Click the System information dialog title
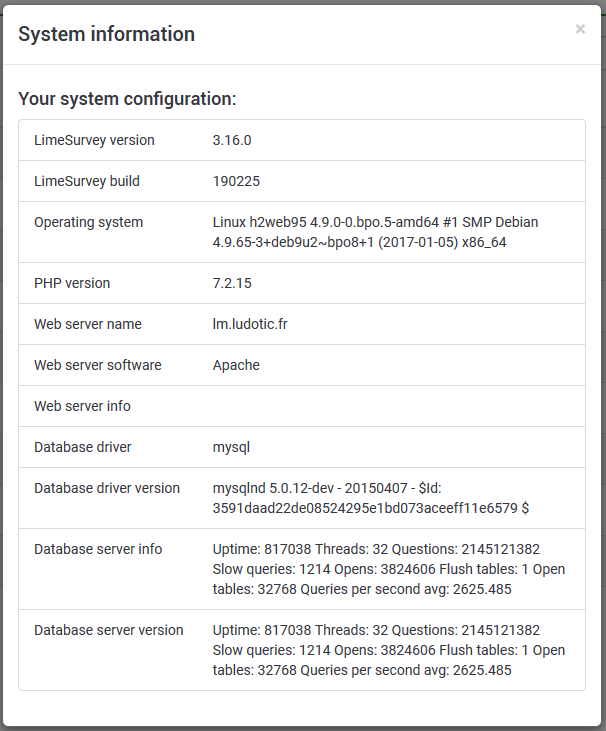 pyautogui.click(x=107, y=34)
